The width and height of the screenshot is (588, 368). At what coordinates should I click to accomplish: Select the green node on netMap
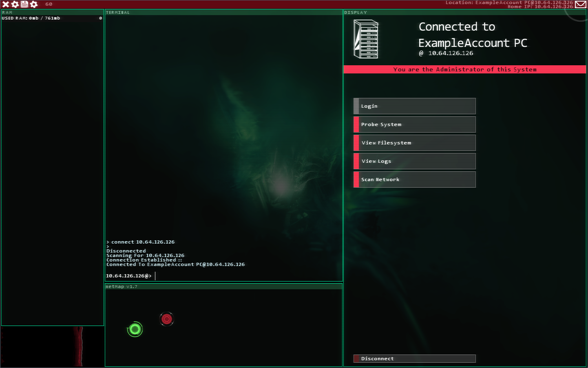[x=135, y=329]
